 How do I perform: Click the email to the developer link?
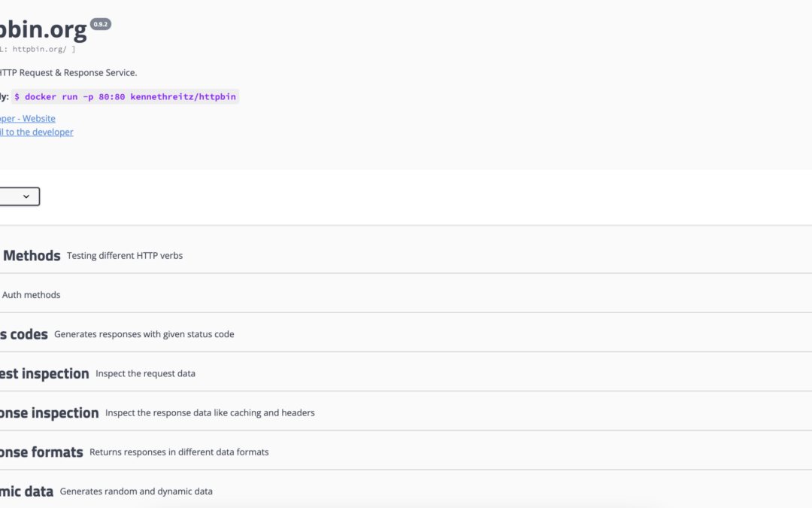(x=37, y=132)
